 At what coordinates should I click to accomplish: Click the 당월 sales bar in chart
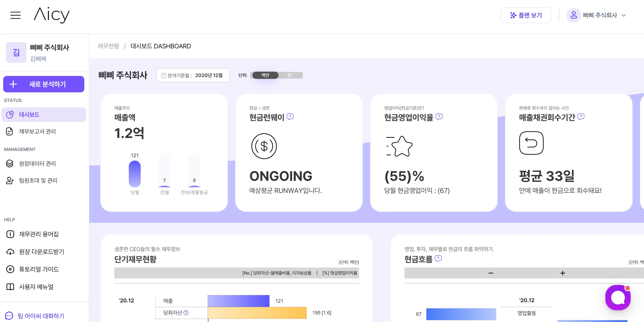[134, 174]
